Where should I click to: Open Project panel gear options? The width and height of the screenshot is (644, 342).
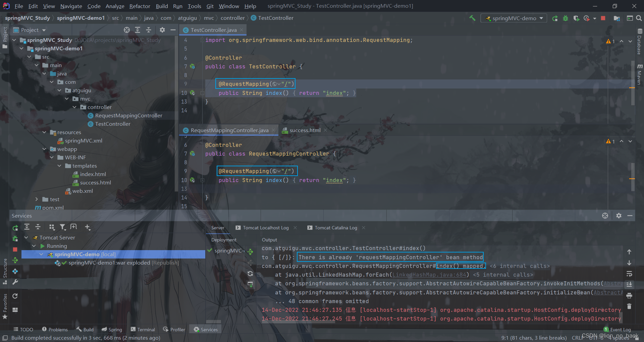[162, 30]
